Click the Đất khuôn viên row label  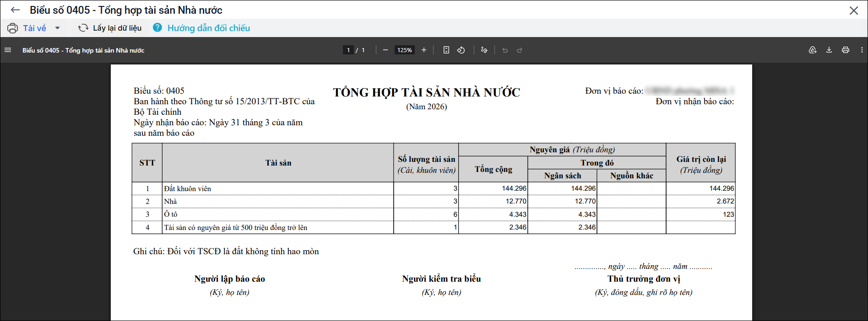pyautogui.click(x=188, y=189)
